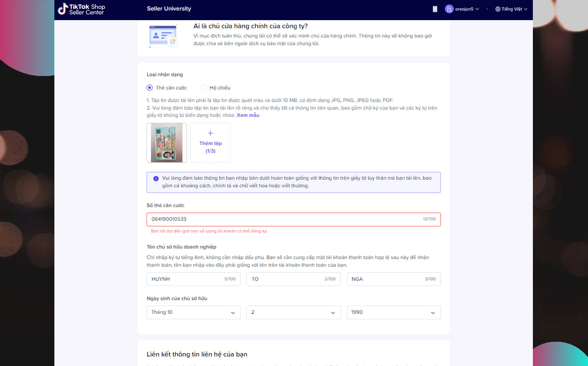588x366 pixels.
Task: Click the oreojun5 account avatar
Action: (449, 9)
